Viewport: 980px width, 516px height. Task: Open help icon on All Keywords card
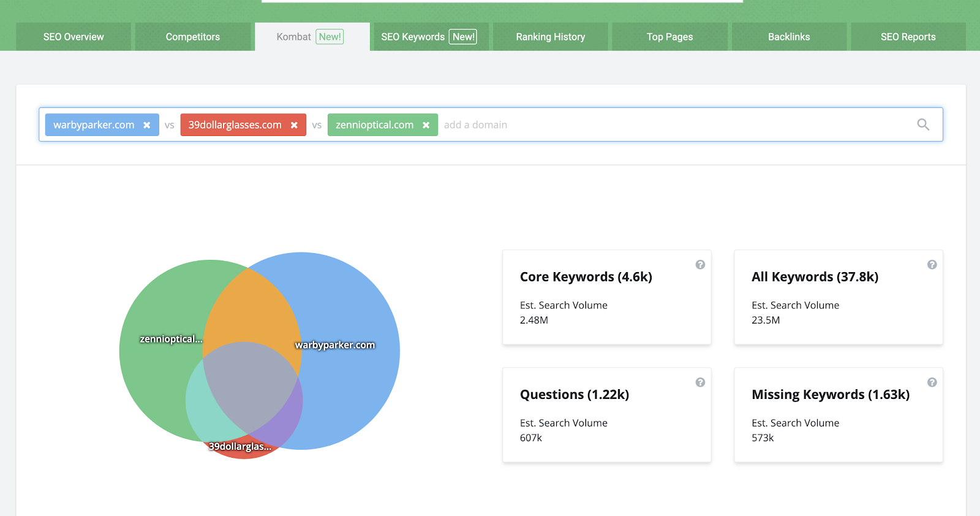[x=932, y=265]
